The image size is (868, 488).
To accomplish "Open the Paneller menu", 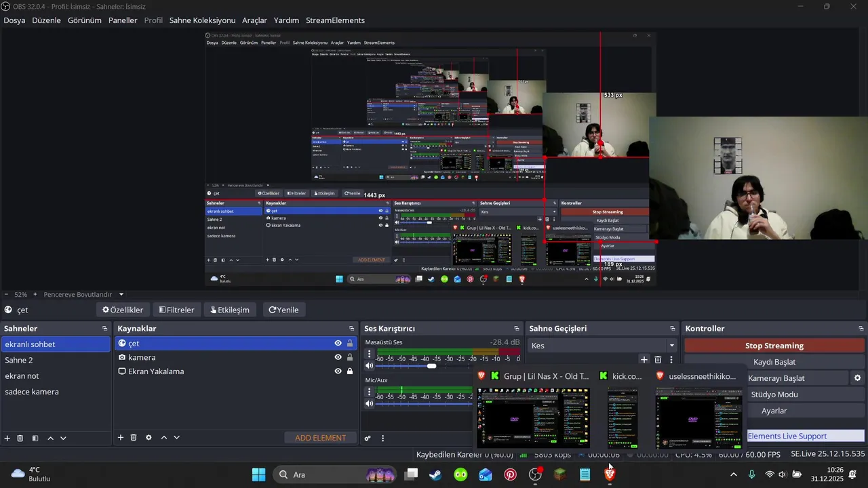I will 123,20.
